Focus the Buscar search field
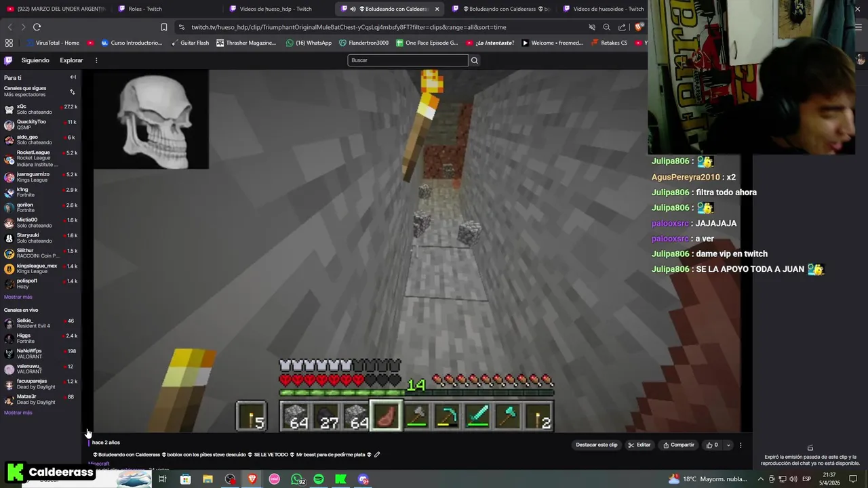The width and height of the screenshot is (868, 488). [408, 60]
